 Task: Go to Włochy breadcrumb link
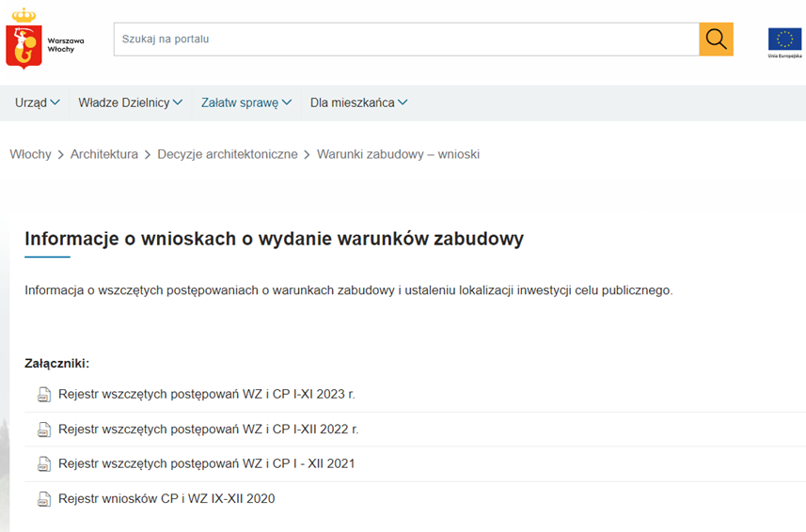coord(30,154)
